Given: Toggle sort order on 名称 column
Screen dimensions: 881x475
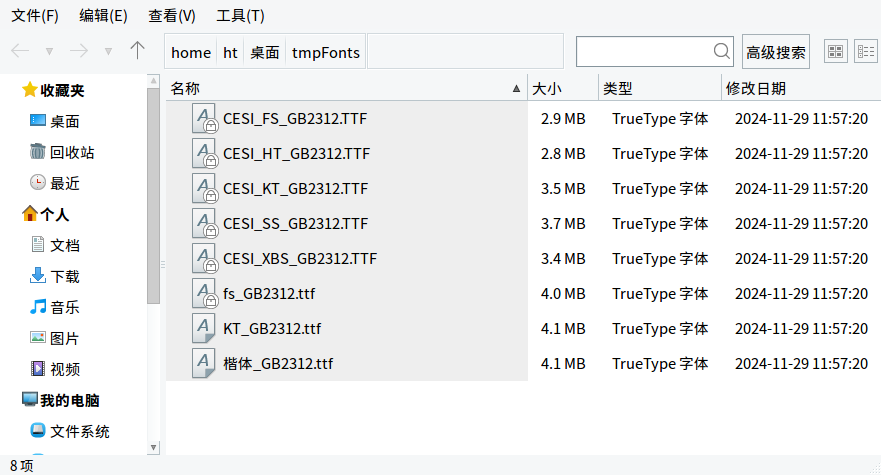Looking at the screenshot, I should 346,88.
